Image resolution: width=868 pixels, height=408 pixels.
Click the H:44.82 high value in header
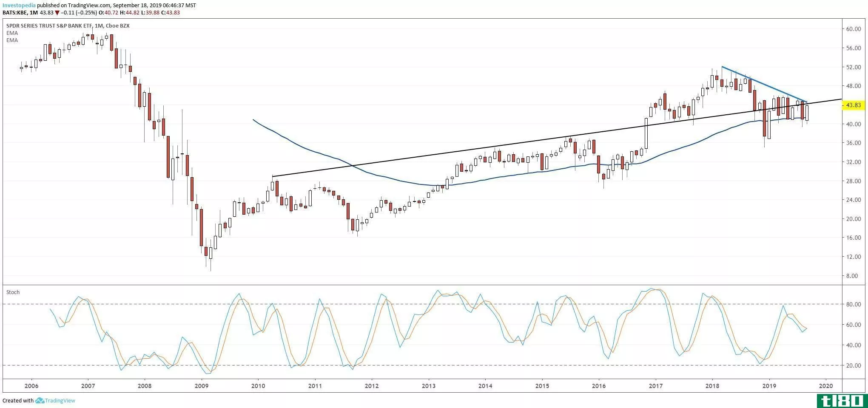pyautogui.click(x=129, y=13)
